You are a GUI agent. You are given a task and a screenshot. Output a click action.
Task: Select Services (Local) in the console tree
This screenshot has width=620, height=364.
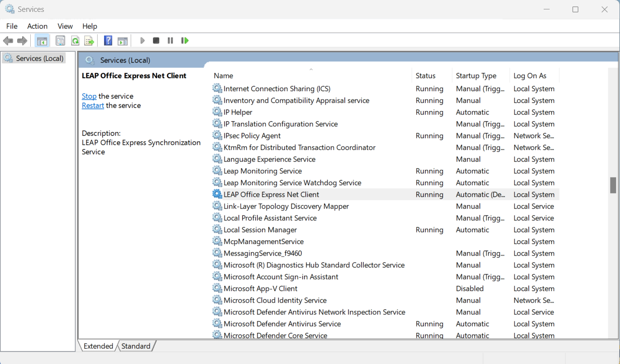(40, 58)
